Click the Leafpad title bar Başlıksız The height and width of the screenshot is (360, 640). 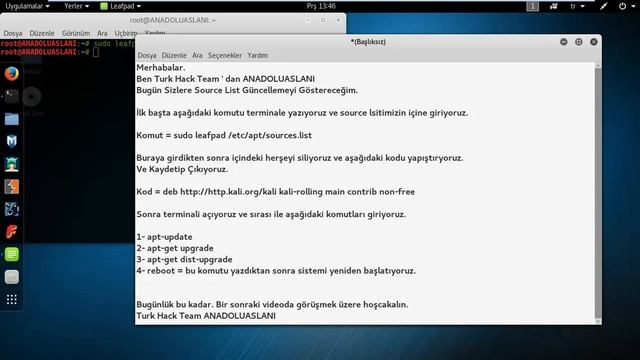(368, 42)
